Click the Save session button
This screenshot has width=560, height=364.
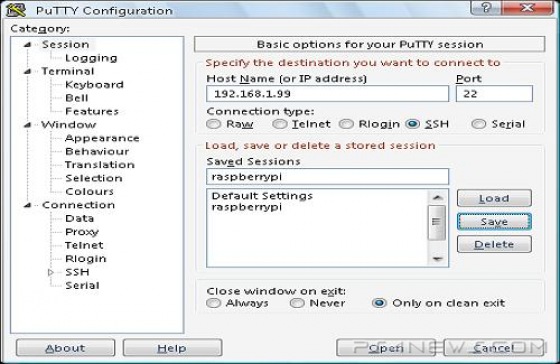(x=494, y=222)
